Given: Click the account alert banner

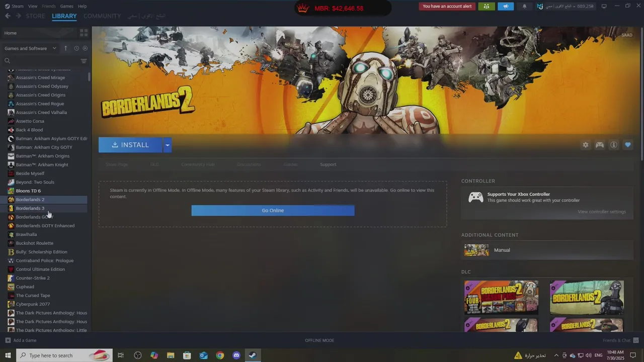Looking at the screenshot, I should tap(447, 7).
